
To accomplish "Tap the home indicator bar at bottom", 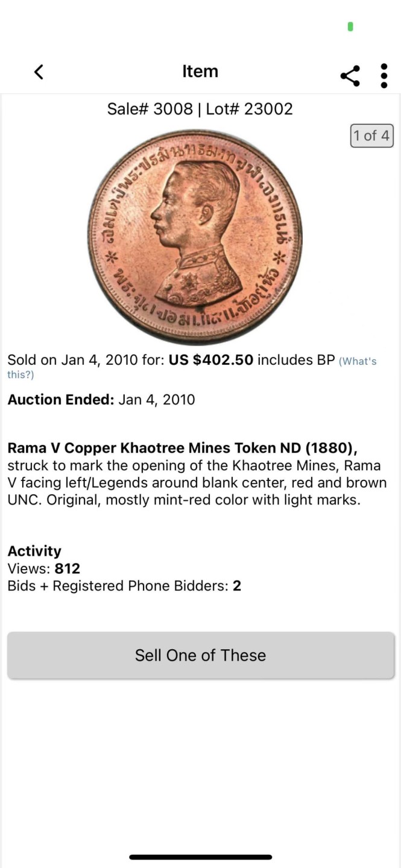I will (x=200, y=857).
